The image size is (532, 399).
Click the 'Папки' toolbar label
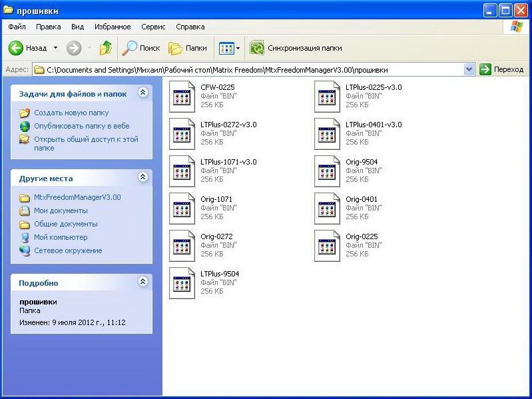196,48
